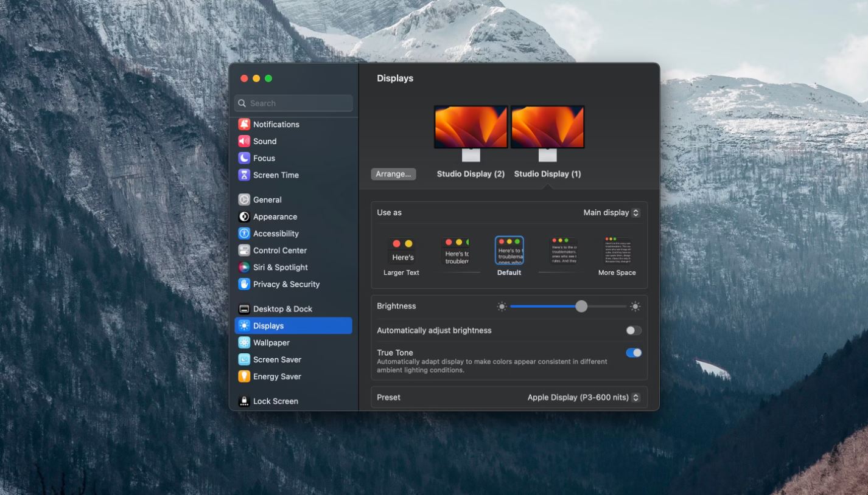
Task: Switch to the Lock Screen label
Action: click(276, 401)
